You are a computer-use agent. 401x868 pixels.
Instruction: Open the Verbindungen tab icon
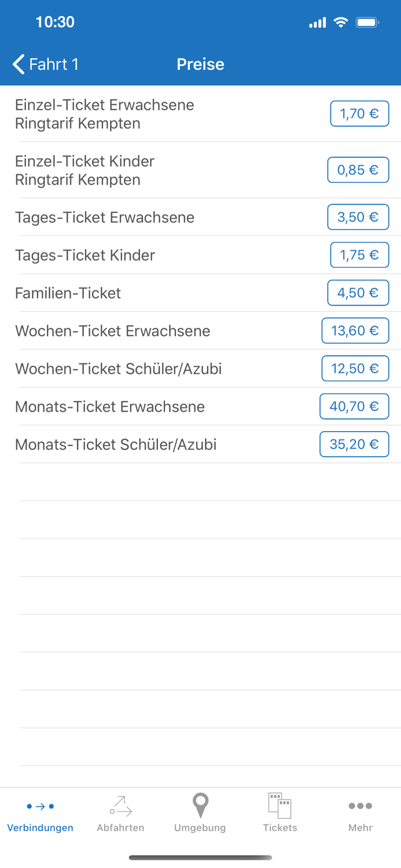[x=40, y=806]
